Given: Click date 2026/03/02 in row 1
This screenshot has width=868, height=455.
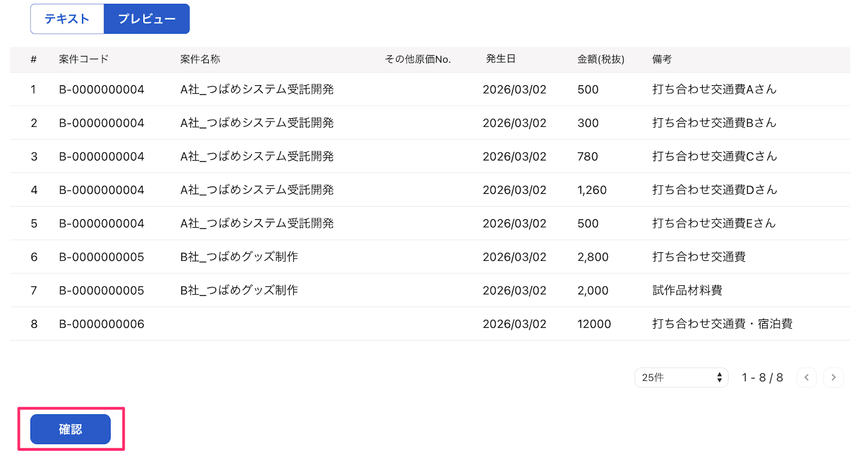Looking at the screenshot, I should coord(514,89).
